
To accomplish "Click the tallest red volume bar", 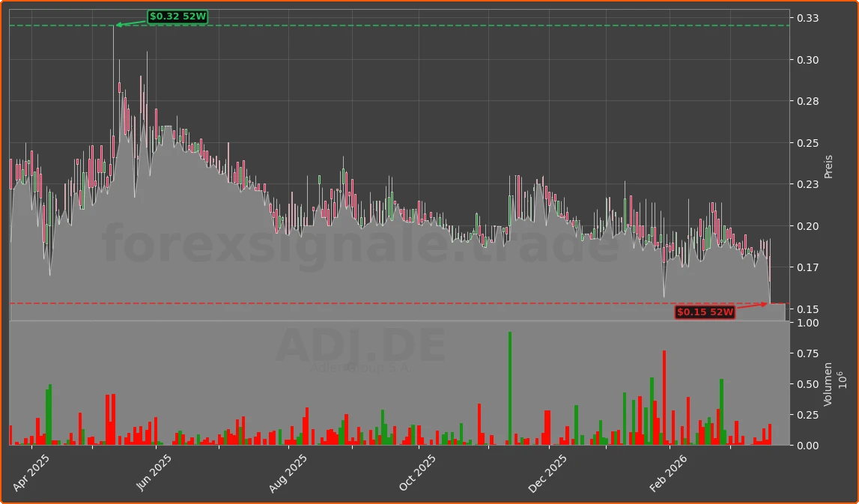I will [x=664, y=398].
